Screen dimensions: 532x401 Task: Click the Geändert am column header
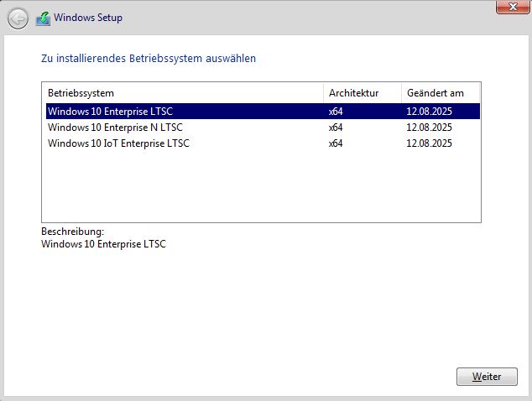pyautogui.click(x=441, y=92)
